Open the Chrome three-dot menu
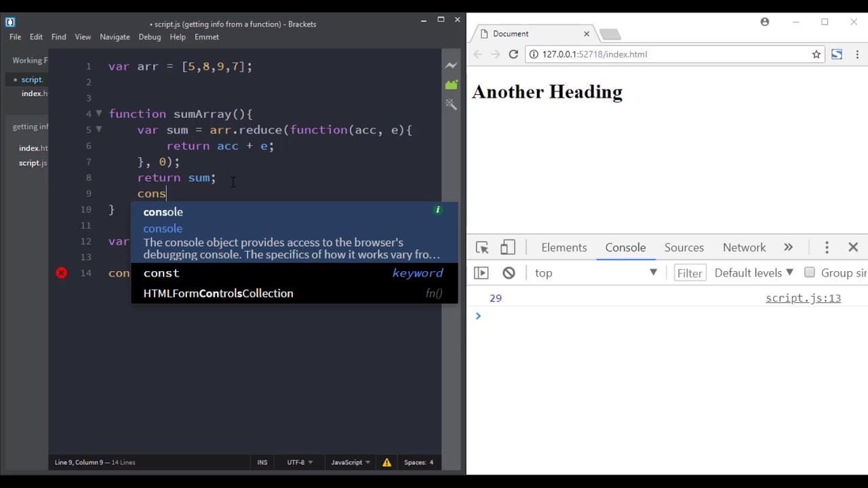Screen dimensions: 868x488 pos(856,54)
